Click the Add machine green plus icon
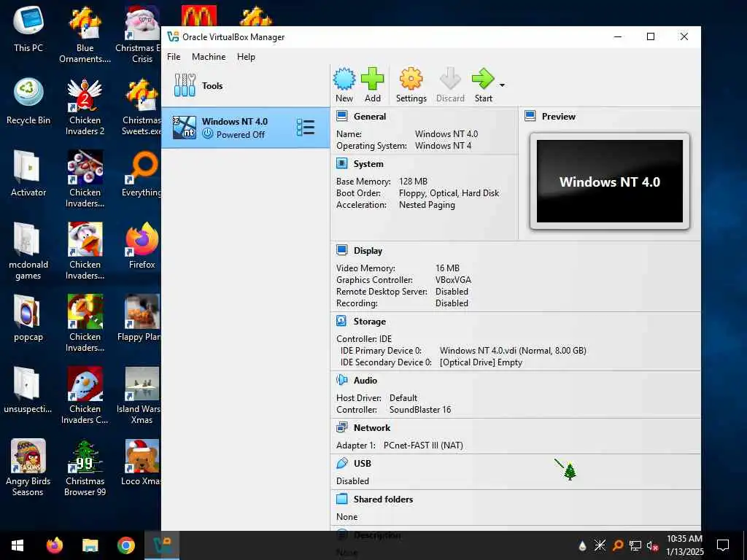747x560 pixels. click(x=373, y=79)
